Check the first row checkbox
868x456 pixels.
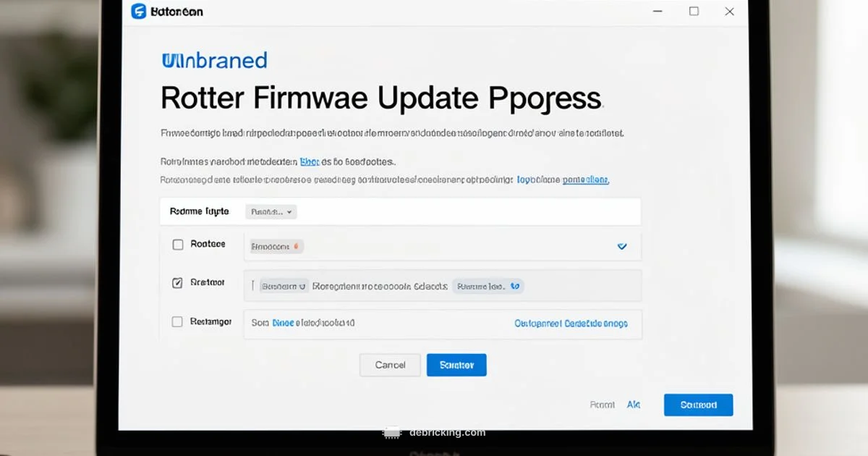(x=177, y=244)
